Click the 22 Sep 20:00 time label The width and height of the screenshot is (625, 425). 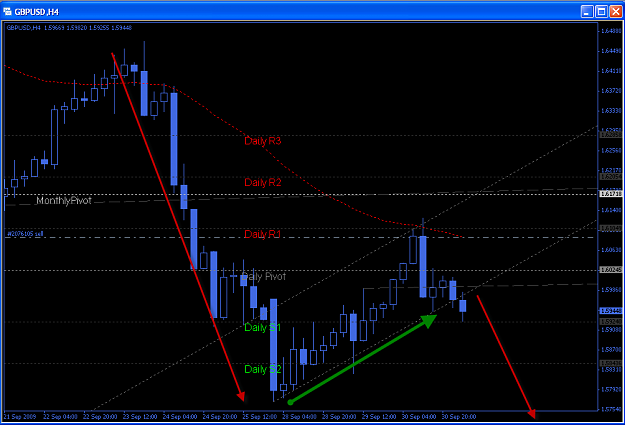pyautogui.click(x=100, y=417)
